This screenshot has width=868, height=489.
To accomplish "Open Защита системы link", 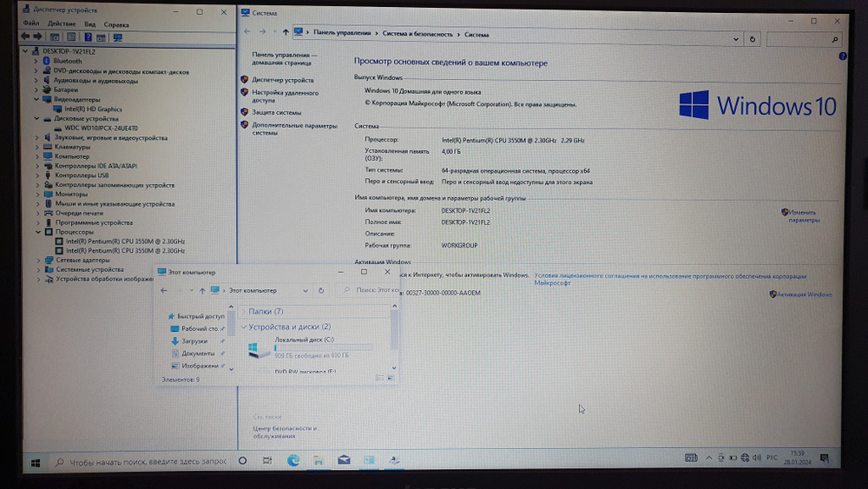I will [x=277, y=112].
